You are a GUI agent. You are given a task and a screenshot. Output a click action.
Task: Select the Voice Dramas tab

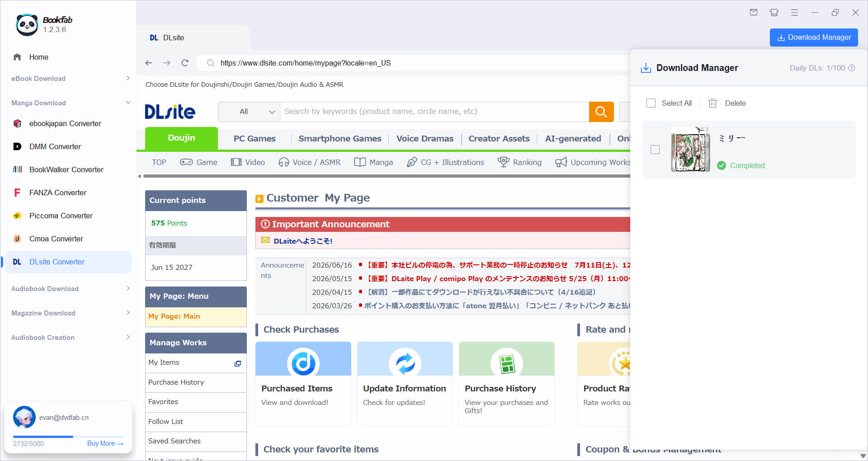coord(425,139)
